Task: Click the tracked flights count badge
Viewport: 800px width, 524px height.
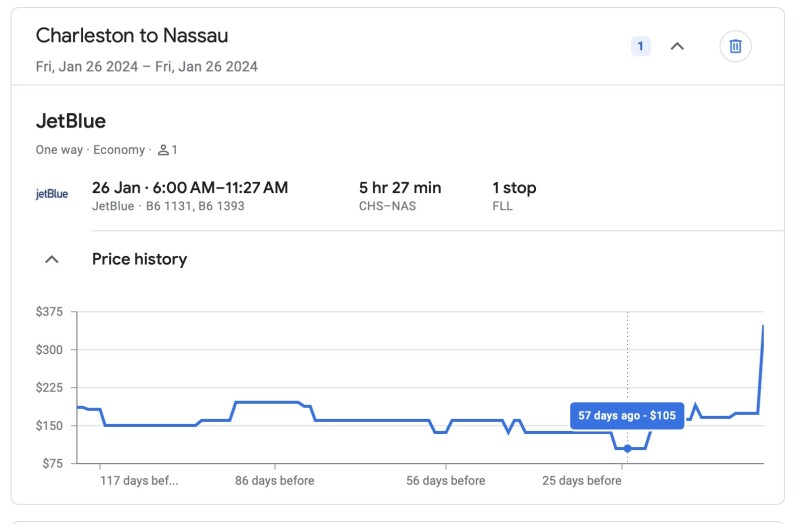Action: (640, 46)
